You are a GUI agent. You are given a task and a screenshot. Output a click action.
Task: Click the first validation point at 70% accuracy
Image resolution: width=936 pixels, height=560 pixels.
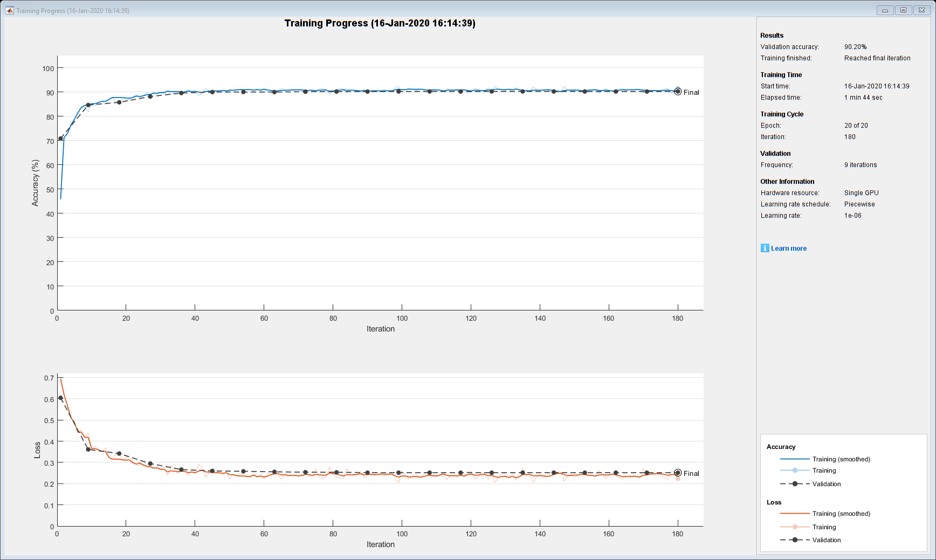point(60,139)
